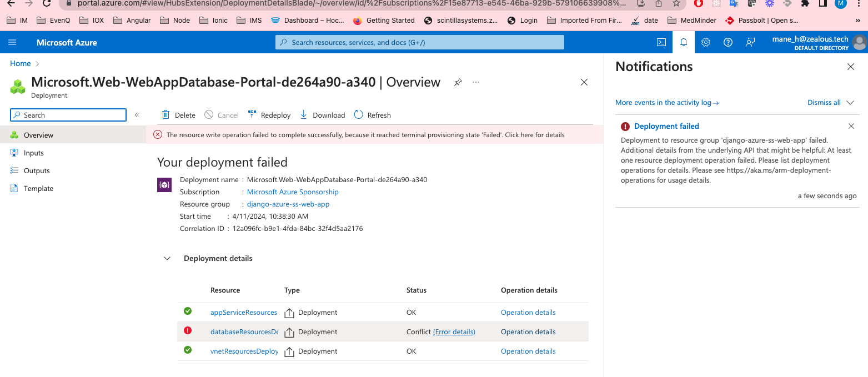Click the browser address bar URL

coord(352,3)
